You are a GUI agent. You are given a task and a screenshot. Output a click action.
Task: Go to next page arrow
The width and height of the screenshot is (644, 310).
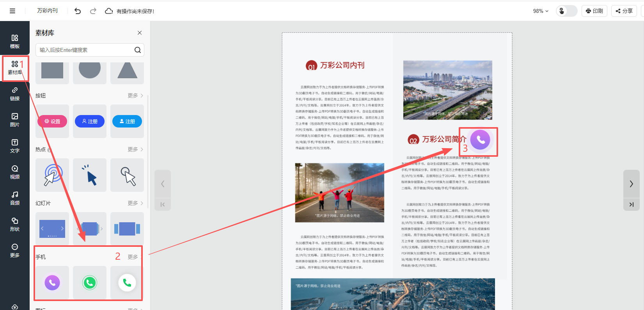[631, 184]
